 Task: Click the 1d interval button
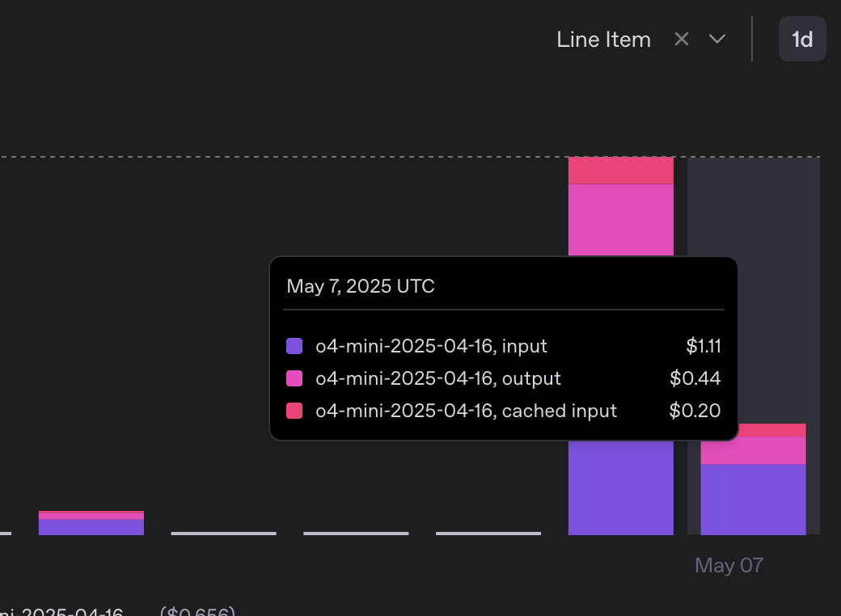pyautogui.click(x=801, y=39)
